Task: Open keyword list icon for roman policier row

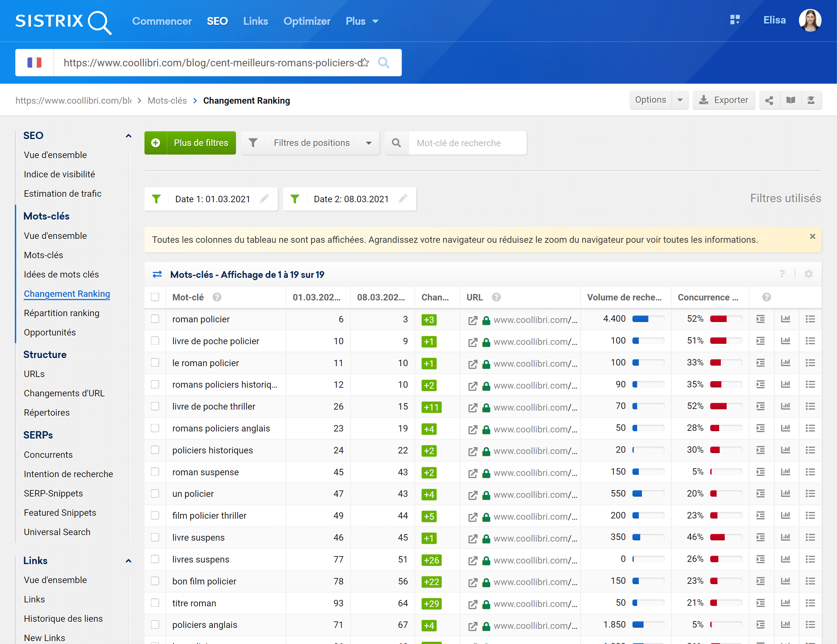Action: pos(810,319)
